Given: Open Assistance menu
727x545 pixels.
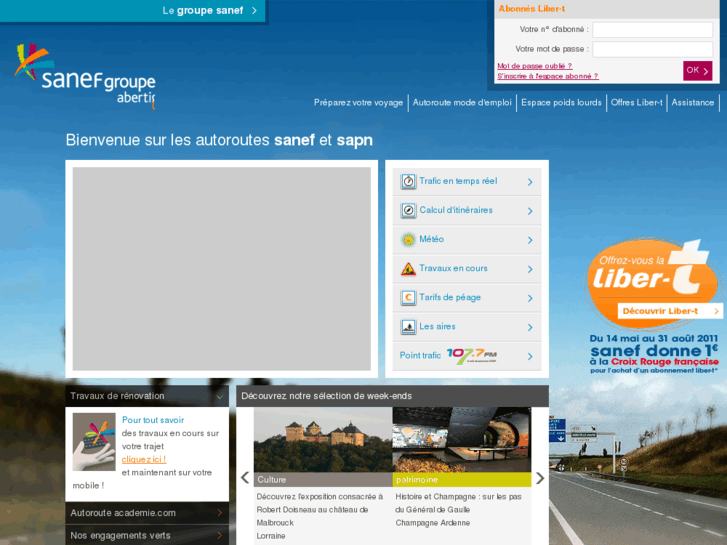Looking at the screenshot, I should coord(693,103).
